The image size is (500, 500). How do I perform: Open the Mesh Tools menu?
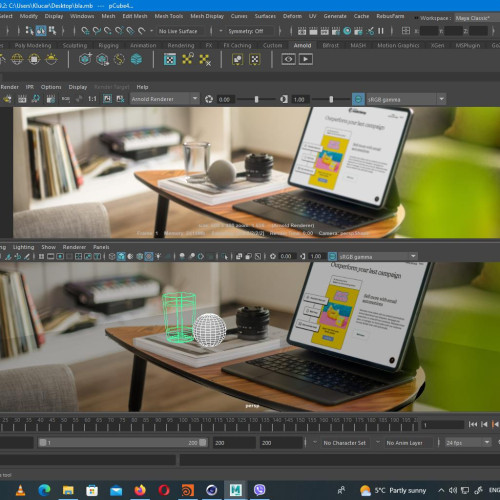tap(169, 16)
